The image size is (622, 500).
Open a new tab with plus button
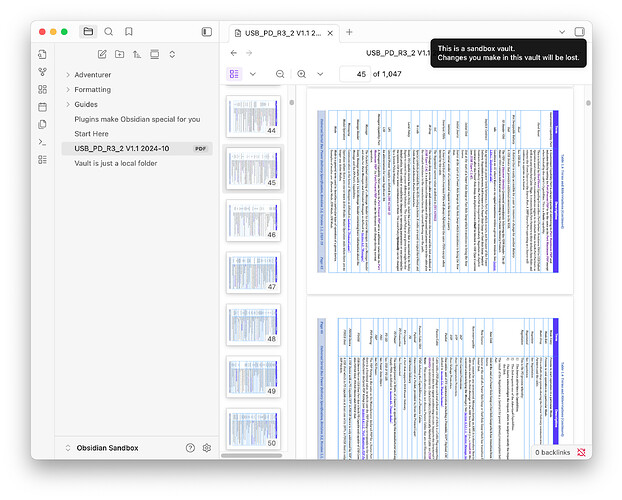[349, 32]
